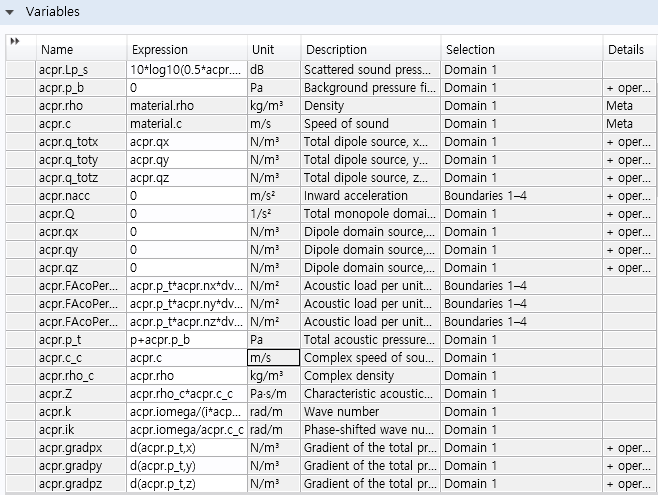The width and height of the screenshot is (658, 495).
Task: Select the Meta details cell for acpr.c
Action: [630, 124]
